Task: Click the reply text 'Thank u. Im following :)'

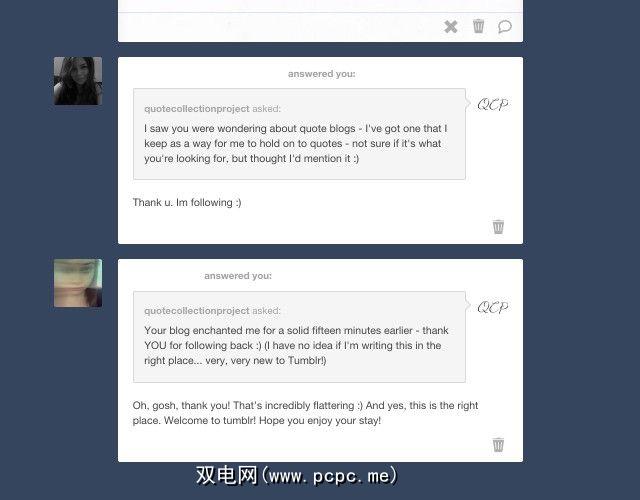Action: tap(187, 202)
